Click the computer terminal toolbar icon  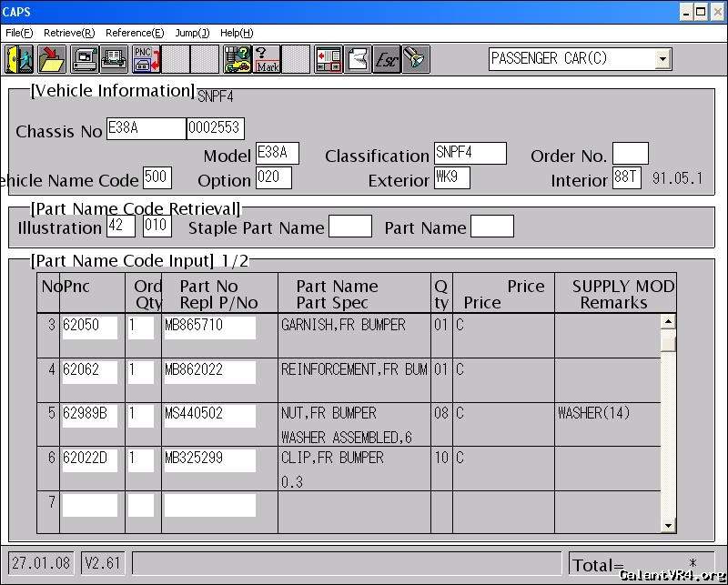pos(85,59)
